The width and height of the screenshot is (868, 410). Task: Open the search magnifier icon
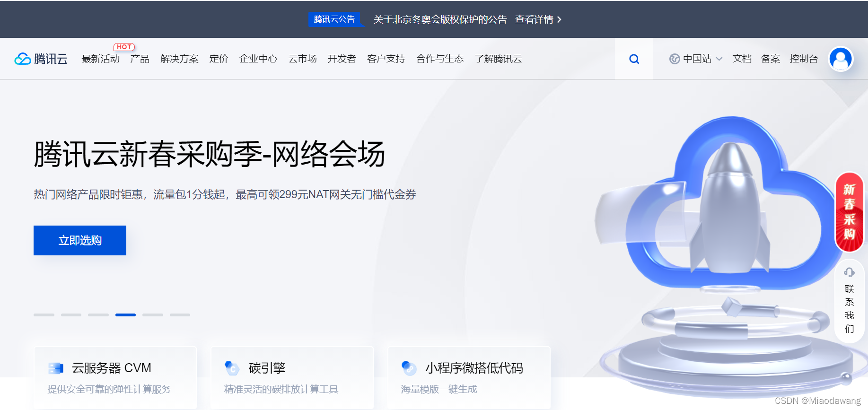coord(634,59)
